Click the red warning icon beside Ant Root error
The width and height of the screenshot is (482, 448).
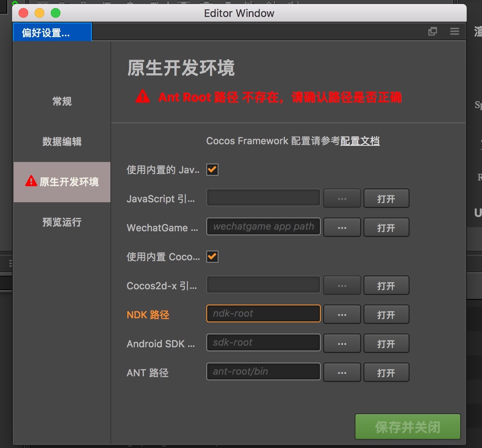point(143,96)
